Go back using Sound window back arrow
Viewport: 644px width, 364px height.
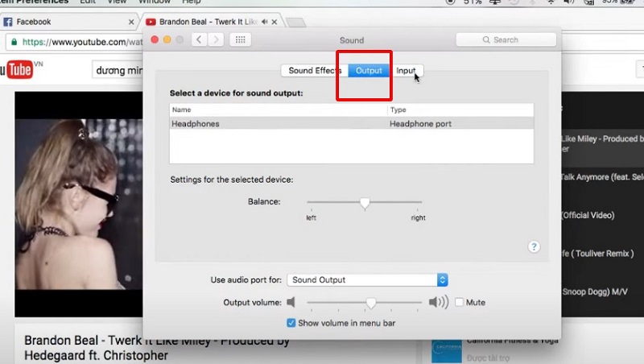point(199,39)
